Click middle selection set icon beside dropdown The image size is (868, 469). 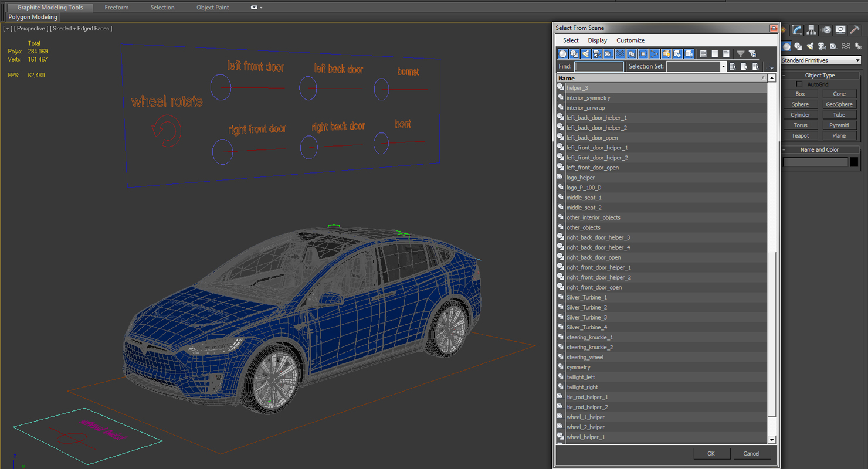click(x=744, y=67)
